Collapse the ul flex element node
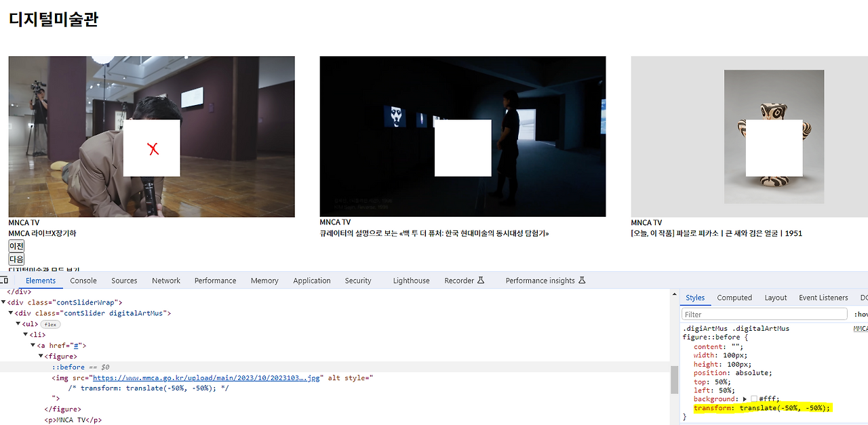 (x=18, y=324)
